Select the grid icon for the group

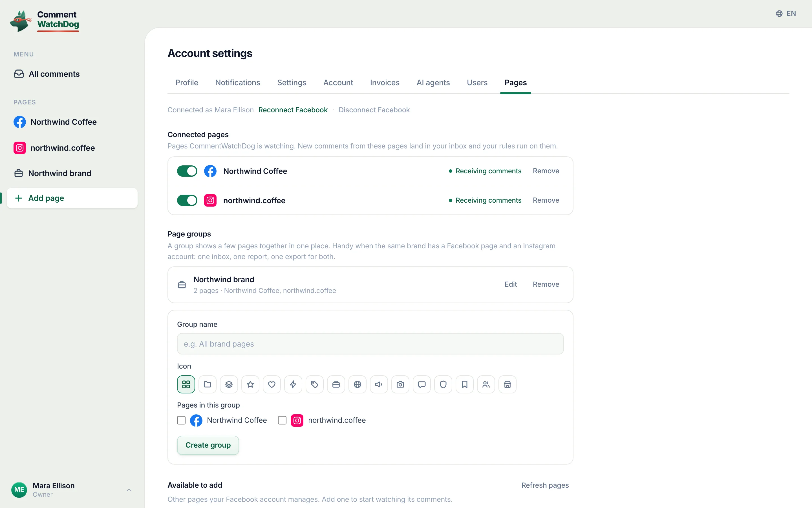[x=186, y=384]
